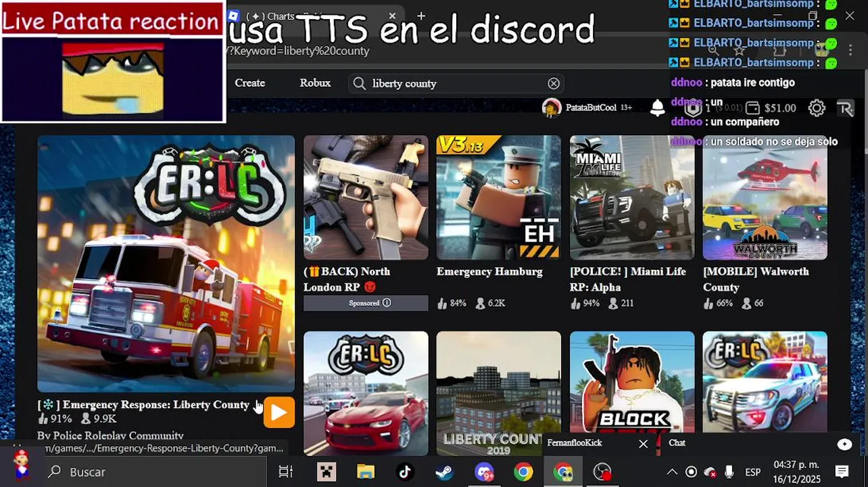Viewport: 868px width, 487px height.
Task: Open the Robux menu item
Action: click(315, 83)
